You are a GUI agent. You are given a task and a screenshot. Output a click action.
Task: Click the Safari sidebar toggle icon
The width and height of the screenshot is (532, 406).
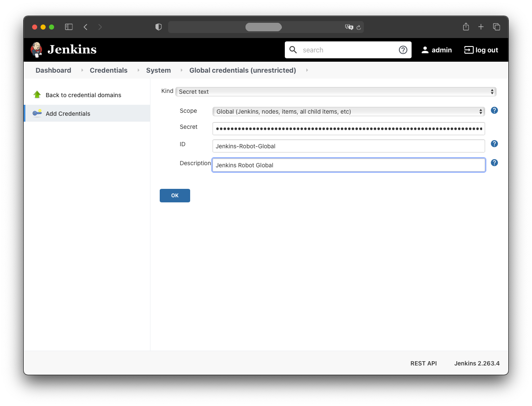tap(69, 27)
